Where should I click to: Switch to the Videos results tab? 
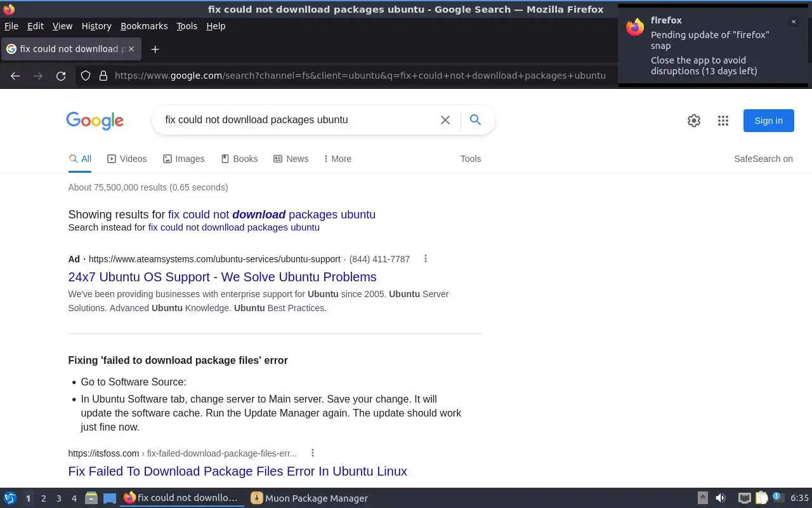(127, 159)
